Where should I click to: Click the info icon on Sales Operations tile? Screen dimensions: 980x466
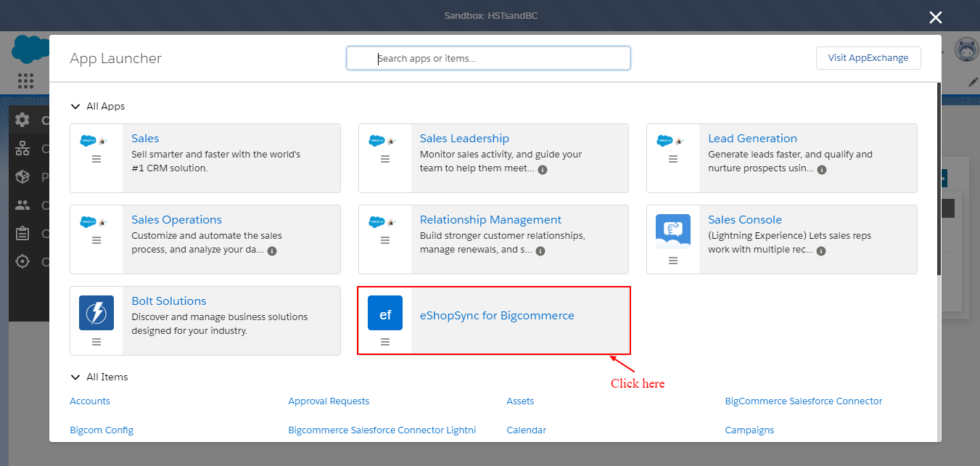click(x=272, y=251)
